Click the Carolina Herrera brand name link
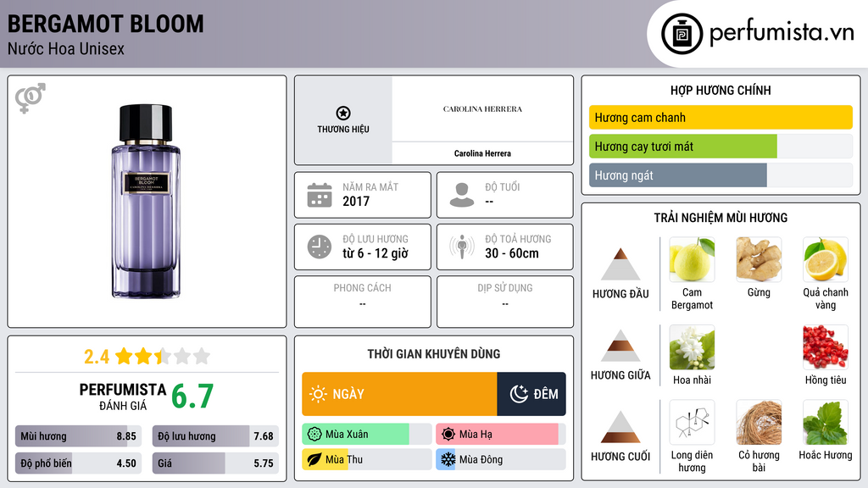The image size is (868, 488). tap(482, 153)
